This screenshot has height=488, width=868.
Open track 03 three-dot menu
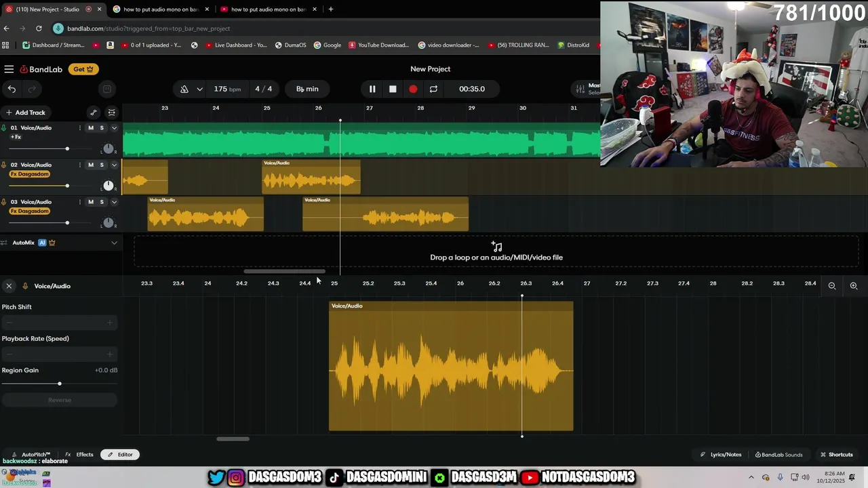(x=80, y=201)
